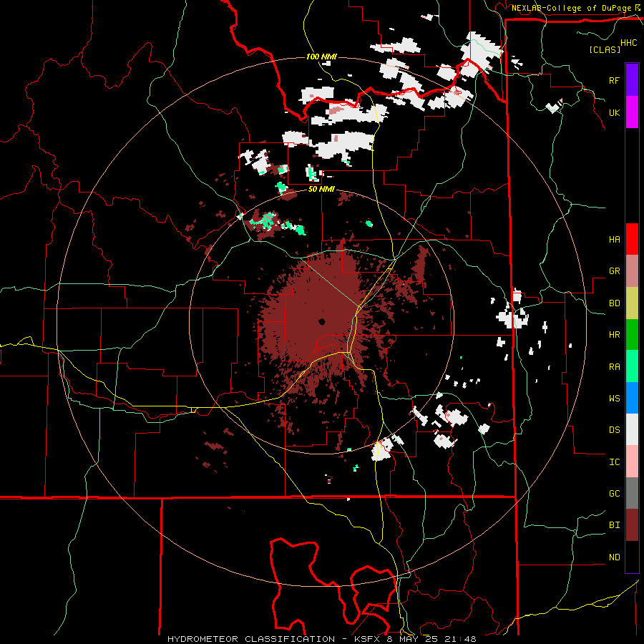
Task: Click the GC legend label
Action: (614, 494)
